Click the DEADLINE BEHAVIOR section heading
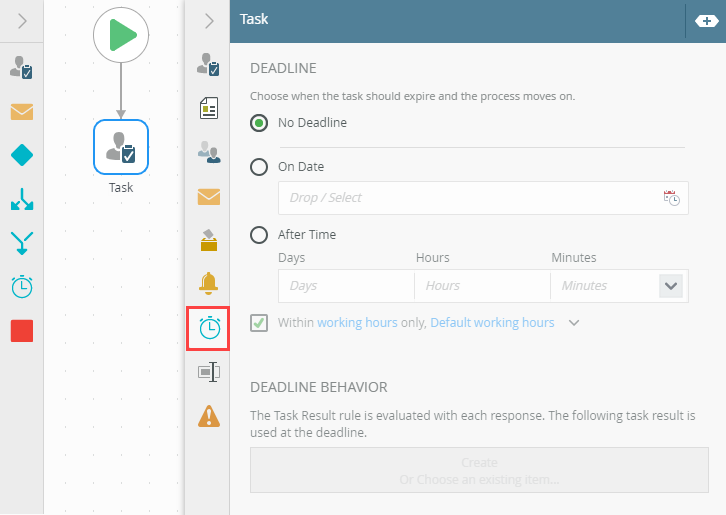726x515 pixels. [319, 387]
